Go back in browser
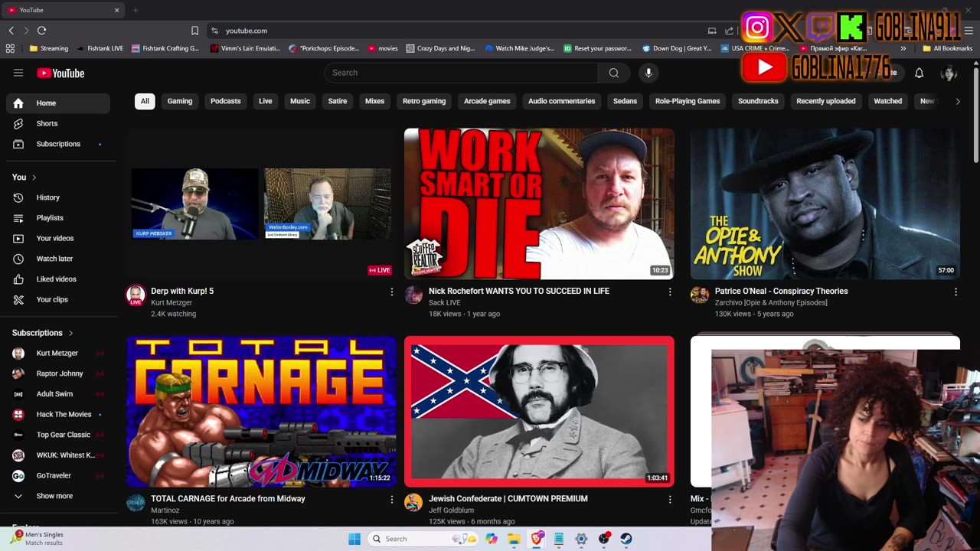This screenshot has height=551, width=980. [11, 31]
